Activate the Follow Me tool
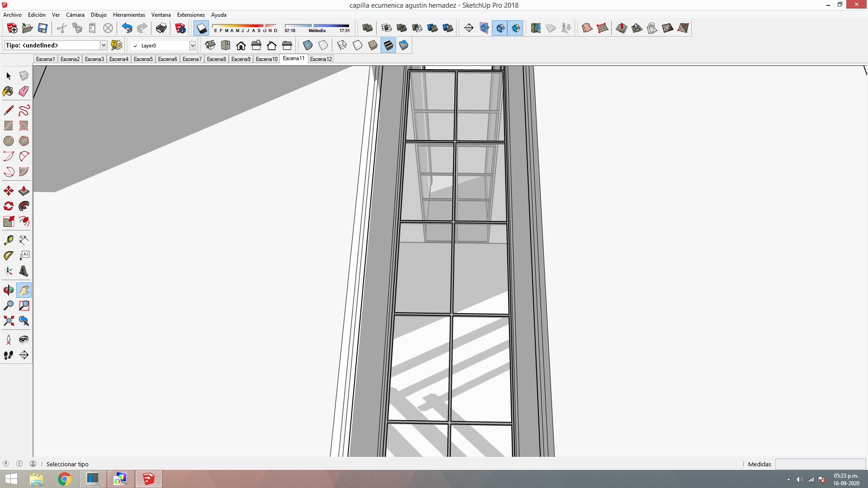Image resolution: width=868 pixels, height=488 pixels. click(x=24, y=206)
